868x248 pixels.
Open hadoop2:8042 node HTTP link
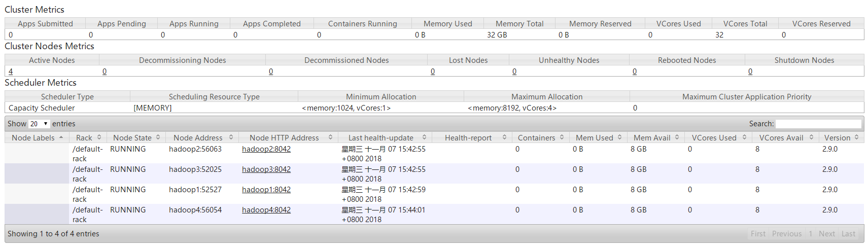tap(266, 149)
